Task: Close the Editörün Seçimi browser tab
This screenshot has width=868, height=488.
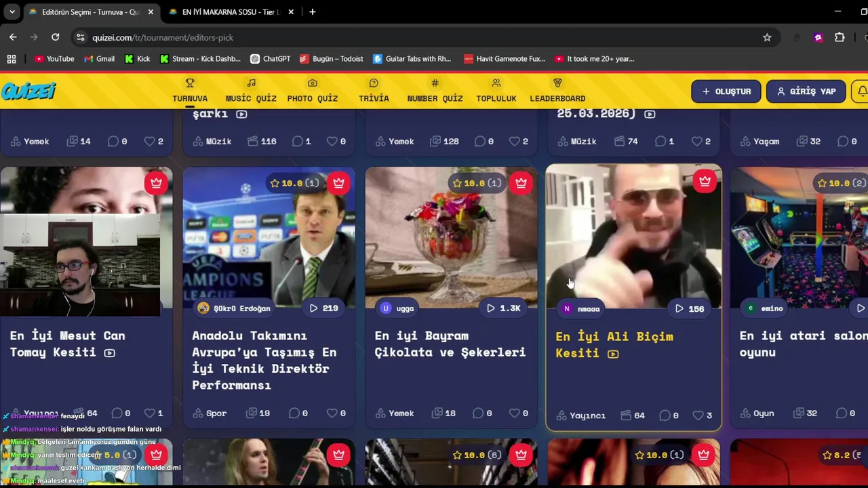Action: (151, 12)
